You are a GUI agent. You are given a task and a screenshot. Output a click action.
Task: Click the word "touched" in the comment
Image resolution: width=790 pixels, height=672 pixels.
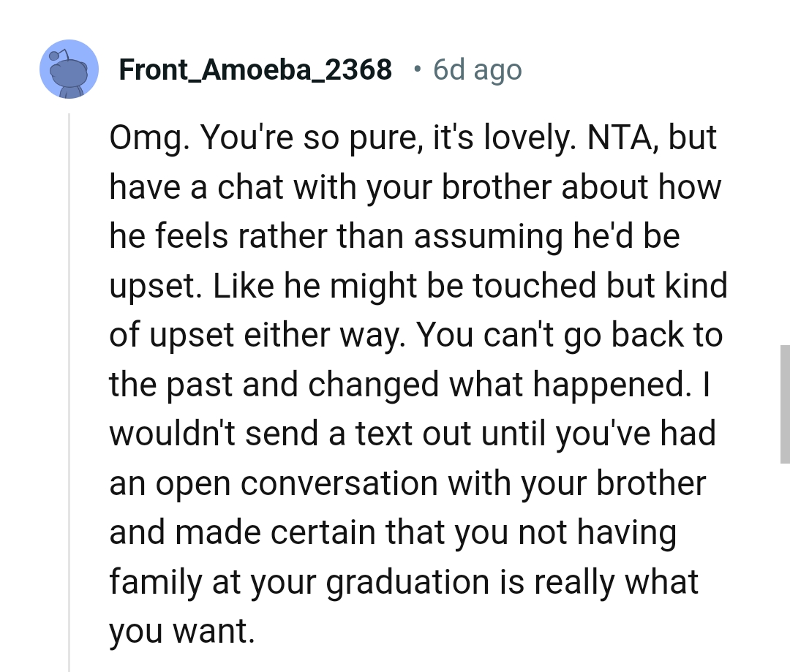pyautogui.click(x=535, y=285)
